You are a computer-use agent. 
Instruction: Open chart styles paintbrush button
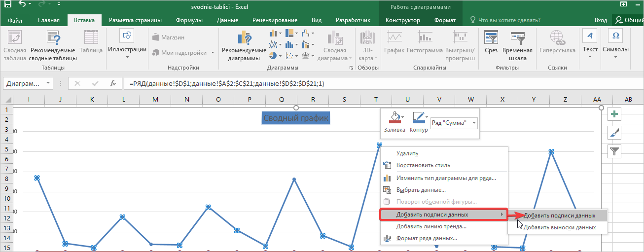click(614, 133)
